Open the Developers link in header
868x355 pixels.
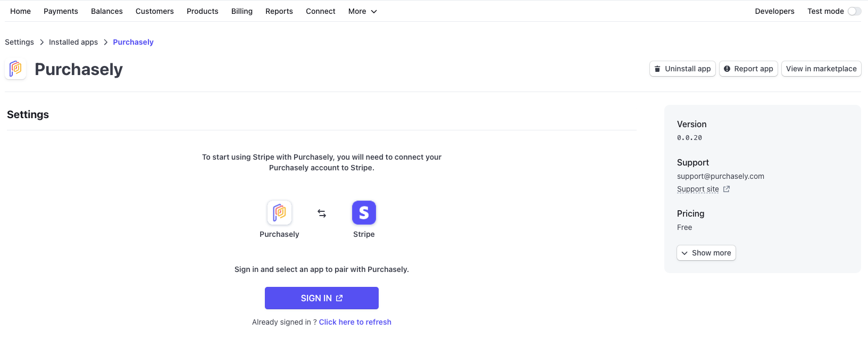[x=774, y=11]
